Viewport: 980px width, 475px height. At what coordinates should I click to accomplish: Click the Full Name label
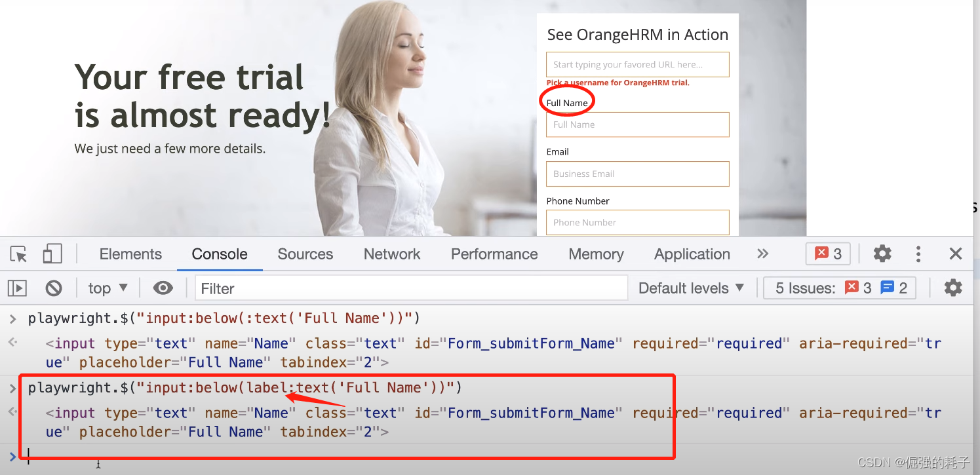tap(567, 103)
